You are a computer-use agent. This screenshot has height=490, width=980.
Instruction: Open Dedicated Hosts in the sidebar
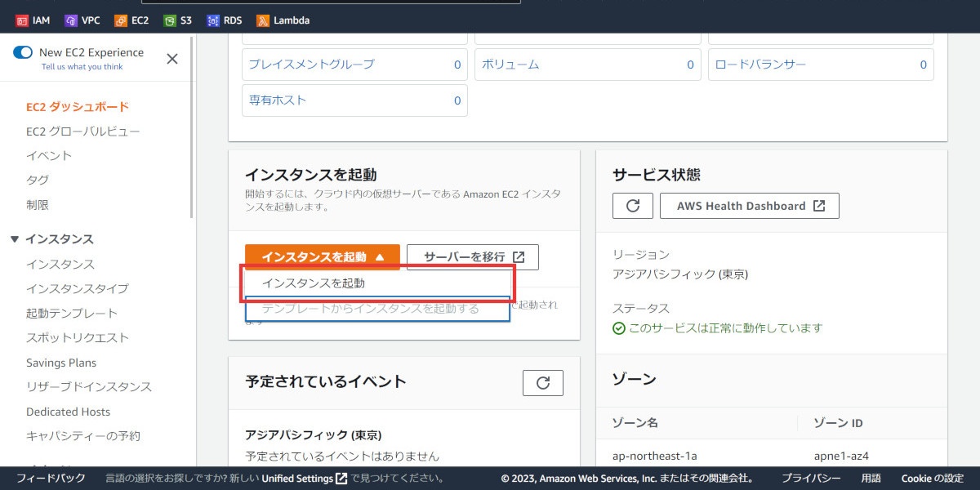tap(68, 412)
